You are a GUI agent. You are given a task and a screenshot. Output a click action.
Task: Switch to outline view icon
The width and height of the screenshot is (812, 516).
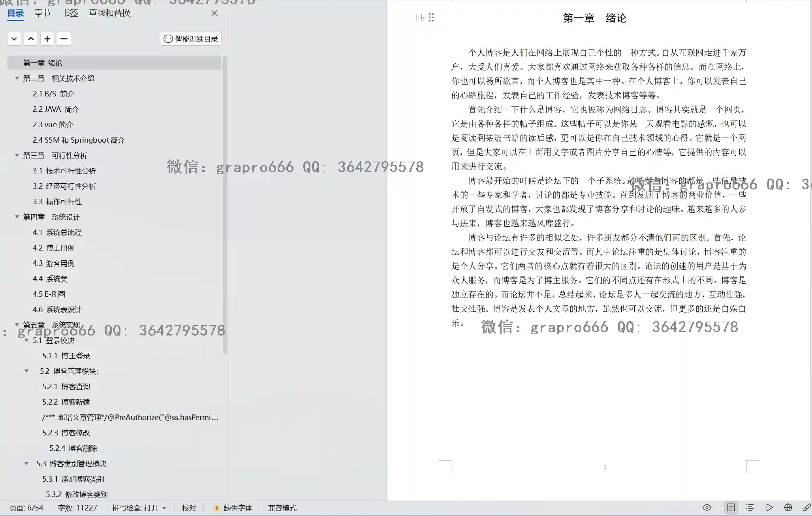tap(750, 508)
